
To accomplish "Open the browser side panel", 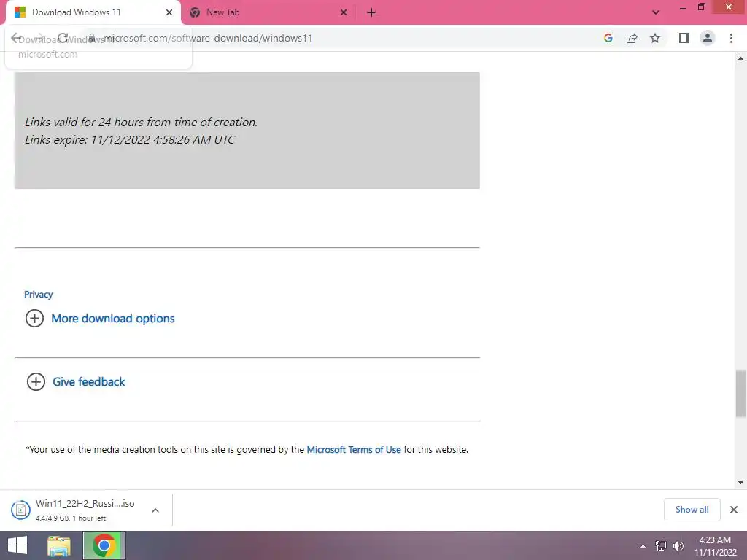I will coord(684,38).
